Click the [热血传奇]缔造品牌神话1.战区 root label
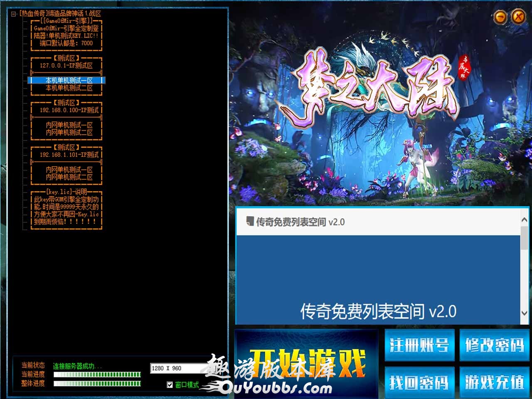 [x=60, y=14]
